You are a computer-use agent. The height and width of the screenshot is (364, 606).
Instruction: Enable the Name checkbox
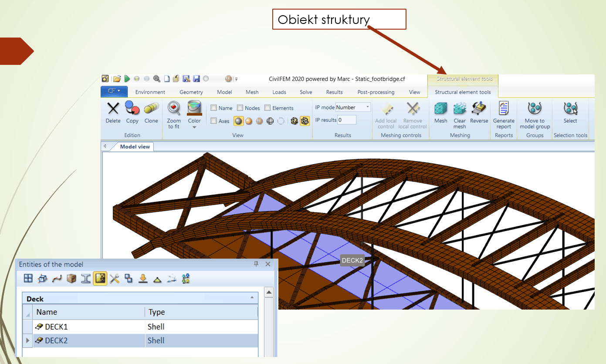click(x=214, y=108)
